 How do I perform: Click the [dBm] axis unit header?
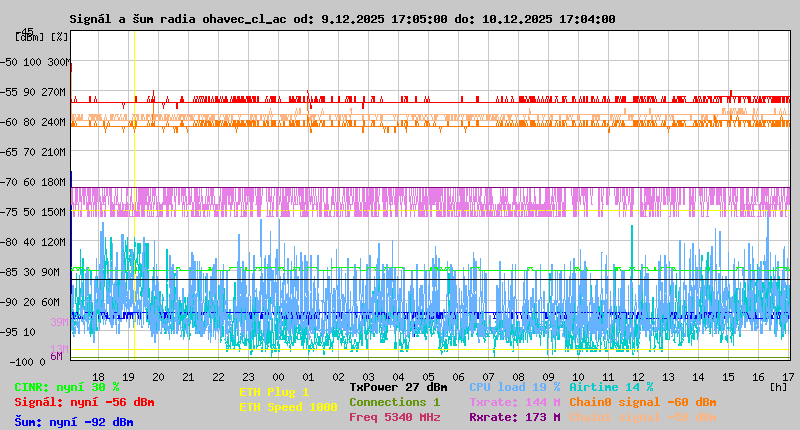click(28, 36)
